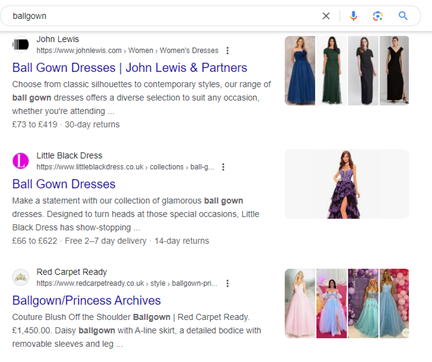Open Ball Gown Dresses | John Lewis & Partners
Viewport: 432px width, 362px height.
[130, 68]
